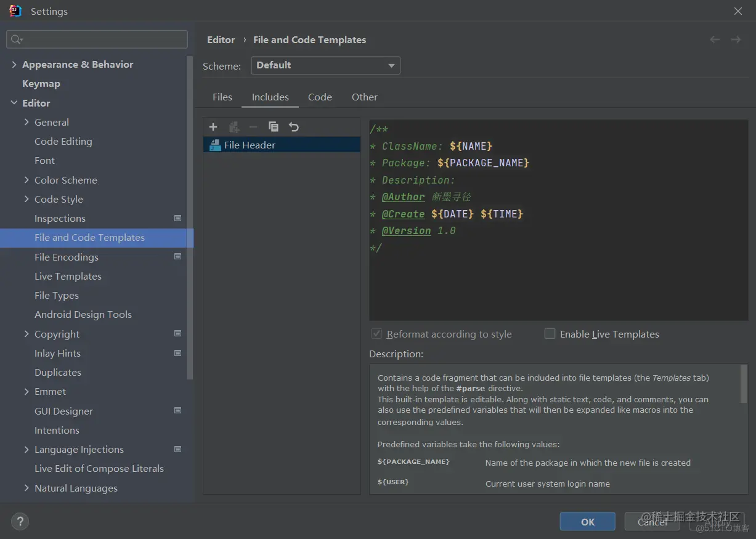Open GUI Designer settings
Image resolution: width=756 pixels, height=539 pixels.
tap(63, 411)
